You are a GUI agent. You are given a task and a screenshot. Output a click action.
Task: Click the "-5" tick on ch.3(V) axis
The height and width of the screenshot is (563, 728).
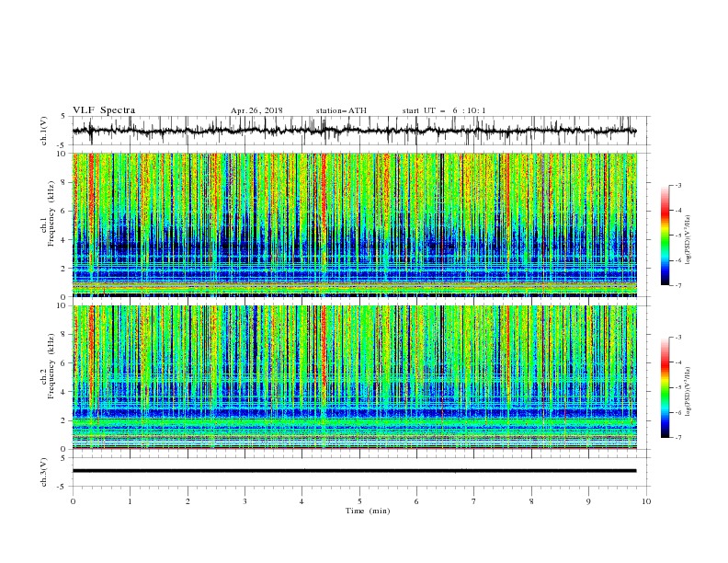(x=62, y=487)
